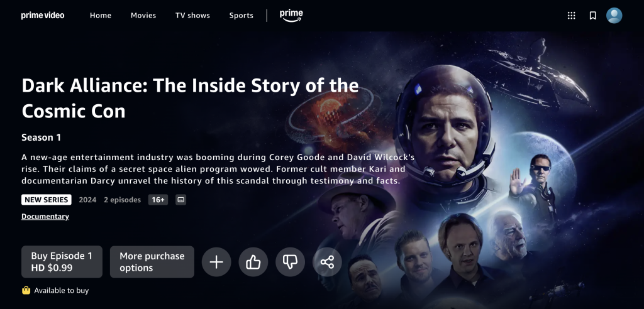Open the watchlist bookmark icon
The height and width of the screenshot is (309, 644).
click(x=592, y=16)
